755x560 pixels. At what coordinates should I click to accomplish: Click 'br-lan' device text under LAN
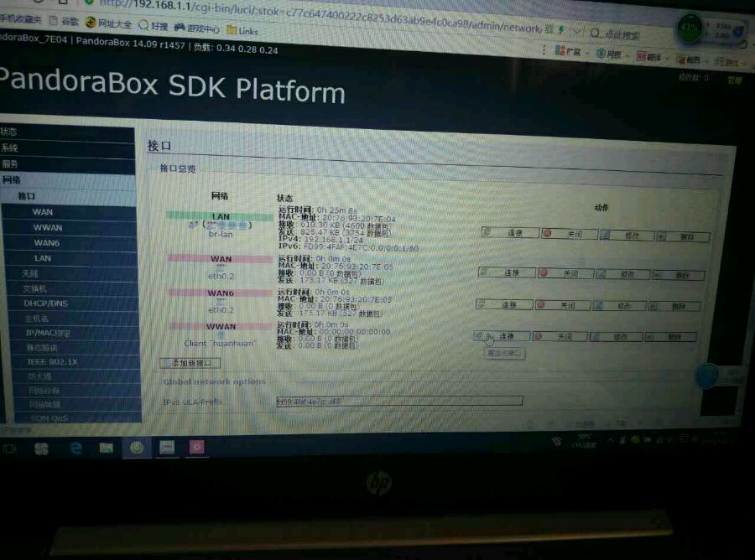pyautogui.click(x=221, y=234)
